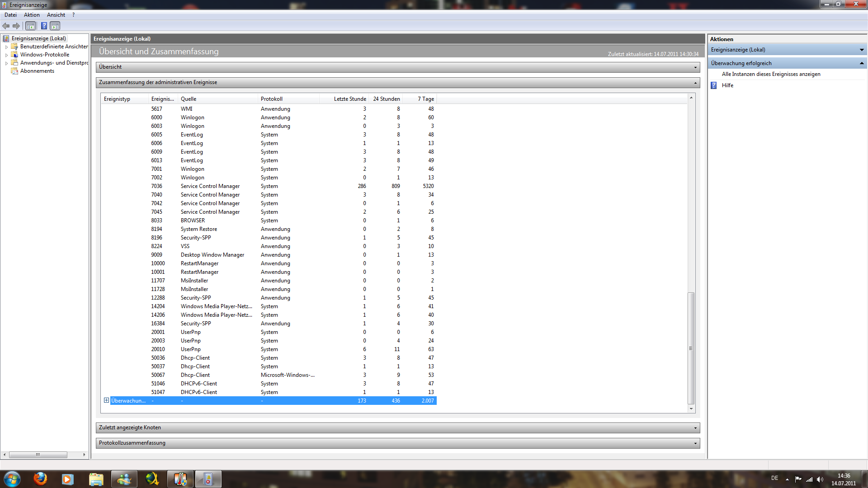Toggle the console tree pane toolbar button
The width and height of the screenshot is (868, 488).
coord(30,26)
